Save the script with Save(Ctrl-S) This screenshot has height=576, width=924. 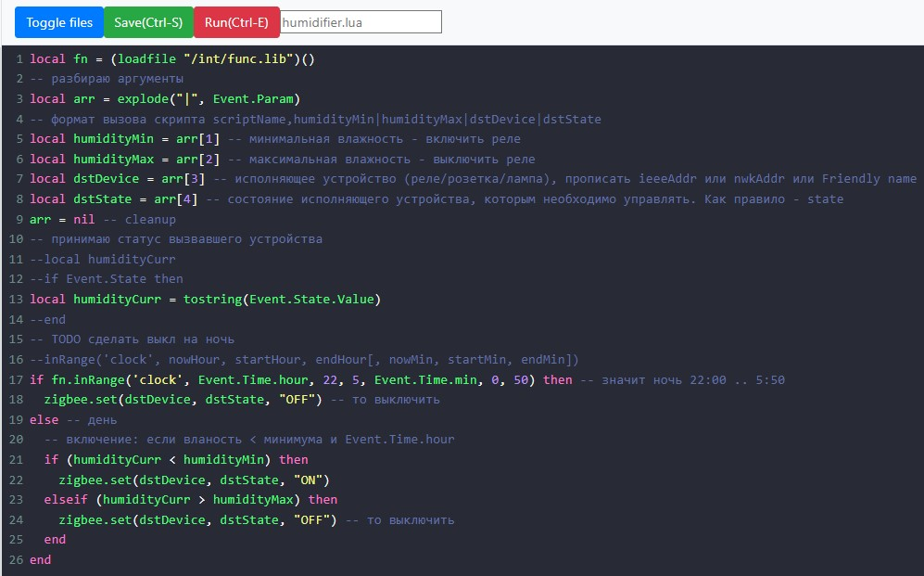click(x=148, y=22)
